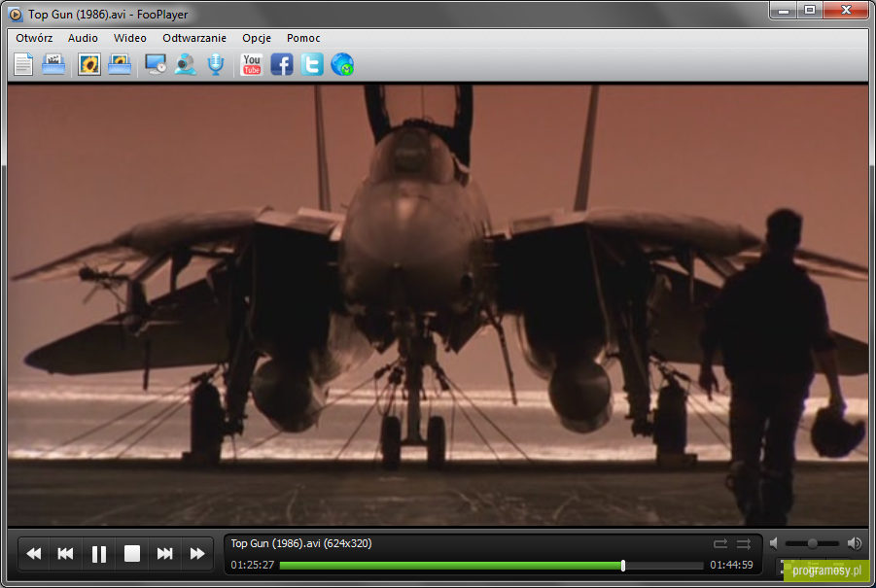
Task: Rewind the video with double-left arrows
Action: [33, 553]
